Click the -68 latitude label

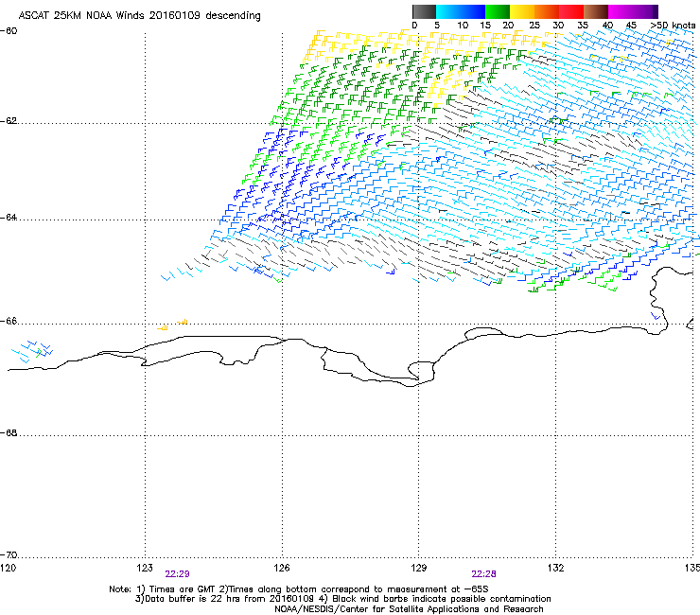coord(9,432)
